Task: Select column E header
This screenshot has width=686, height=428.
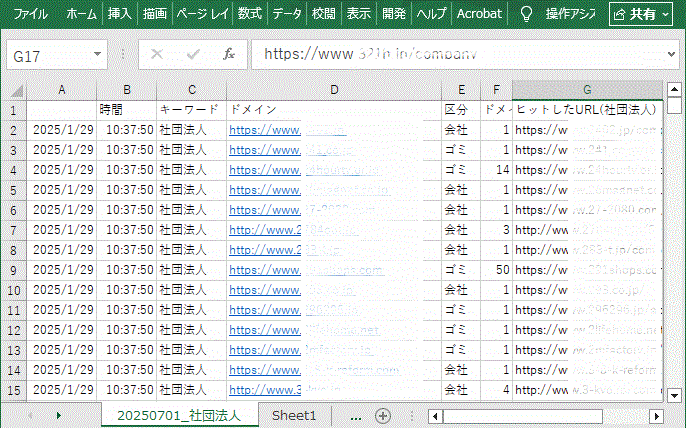Action: click(x=461, y=90)
